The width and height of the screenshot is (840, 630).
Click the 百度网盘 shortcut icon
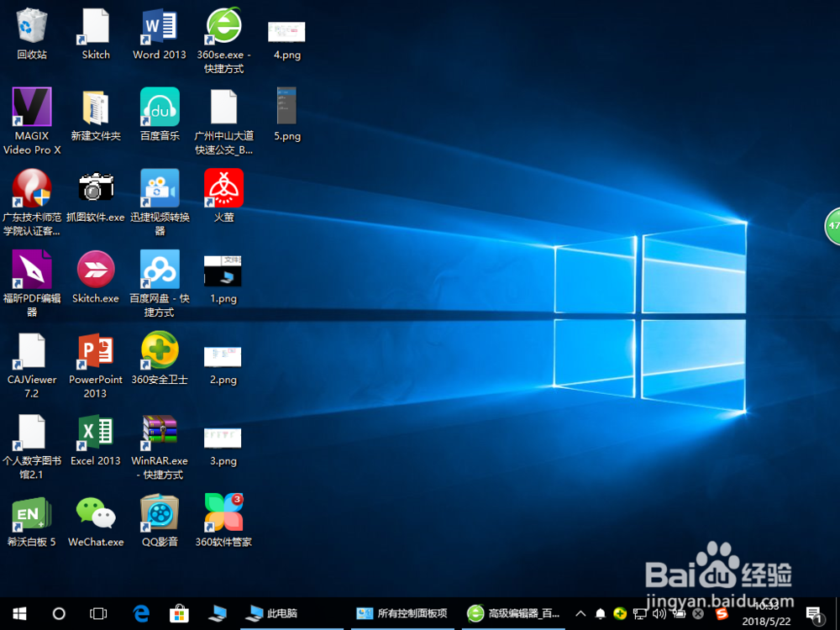[159, 284]
